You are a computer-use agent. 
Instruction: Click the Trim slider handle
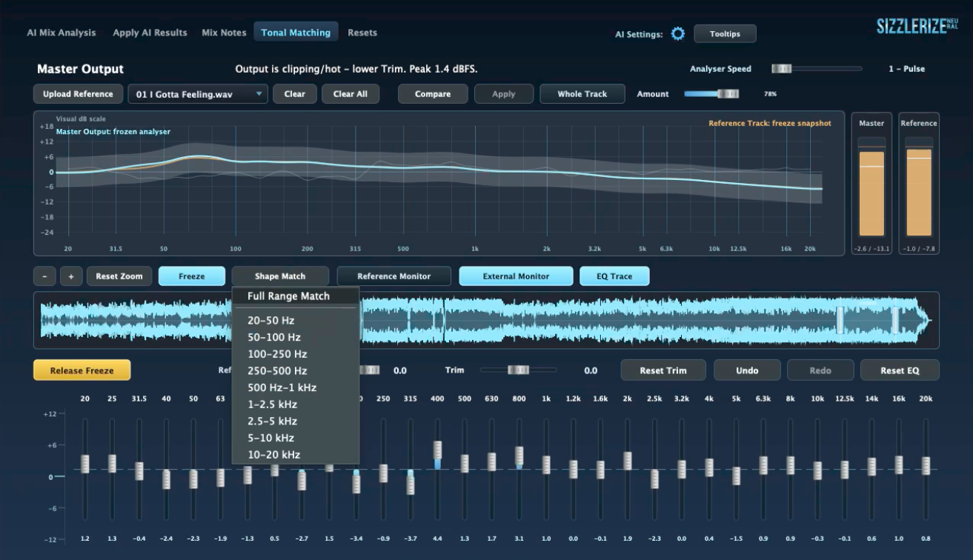pos(518,370)
